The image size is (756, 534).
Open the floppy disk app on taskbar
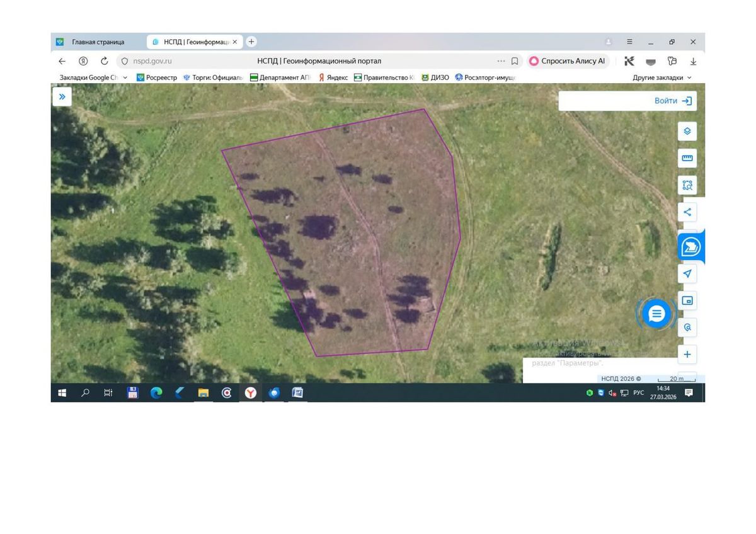click(x=132, y=393)
